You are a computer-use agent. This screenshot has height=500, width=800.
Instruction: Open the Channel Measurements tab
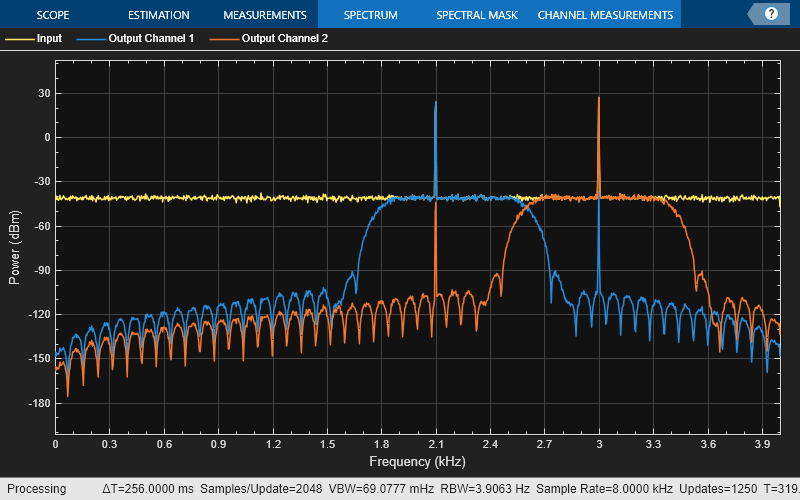tap(605, 15)
